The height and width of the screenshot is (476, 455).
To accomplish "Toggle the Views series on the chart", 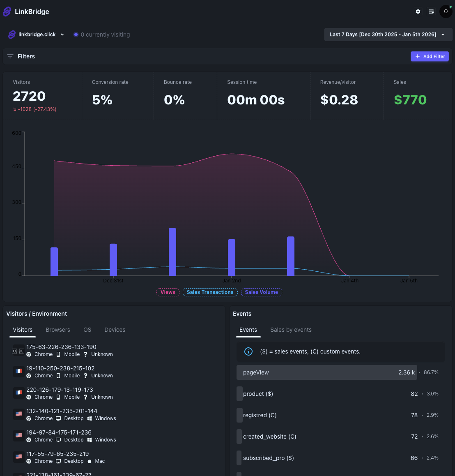I will 168,292.
